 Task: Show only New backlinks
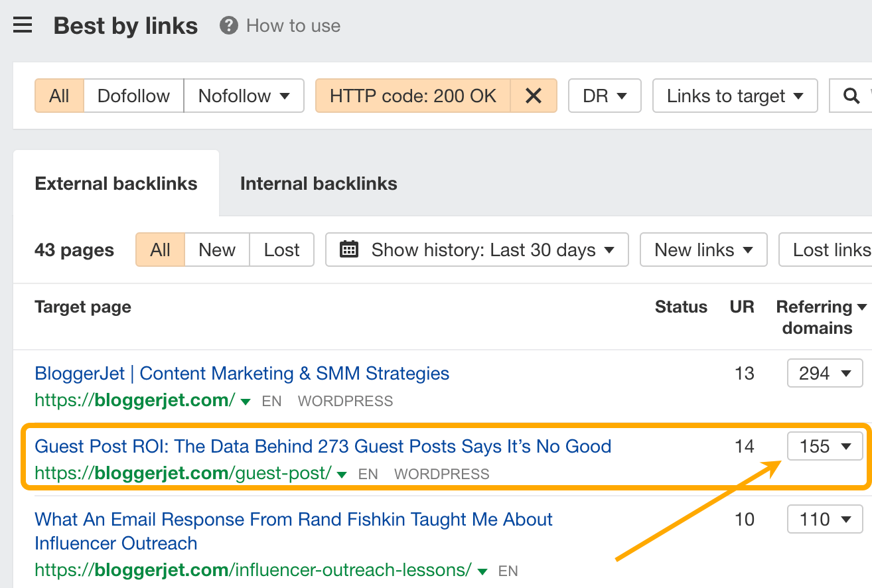[x=216, y=250]
